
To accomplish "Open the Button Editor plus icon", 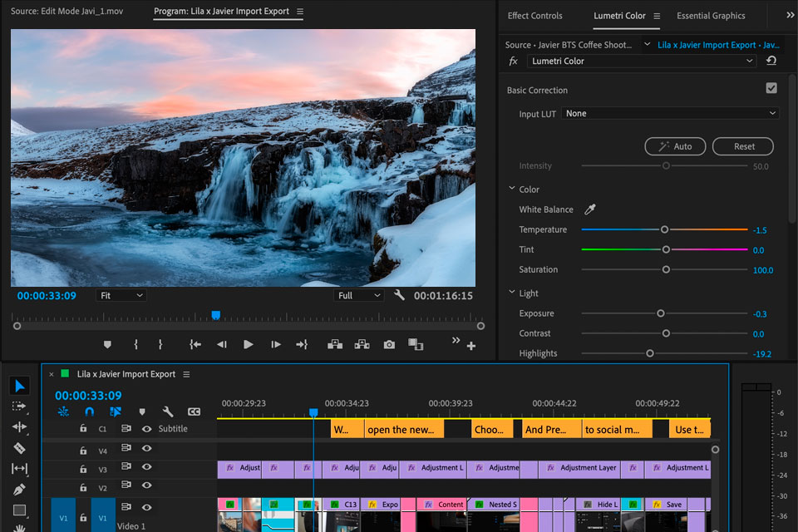I will coord(471,346).
